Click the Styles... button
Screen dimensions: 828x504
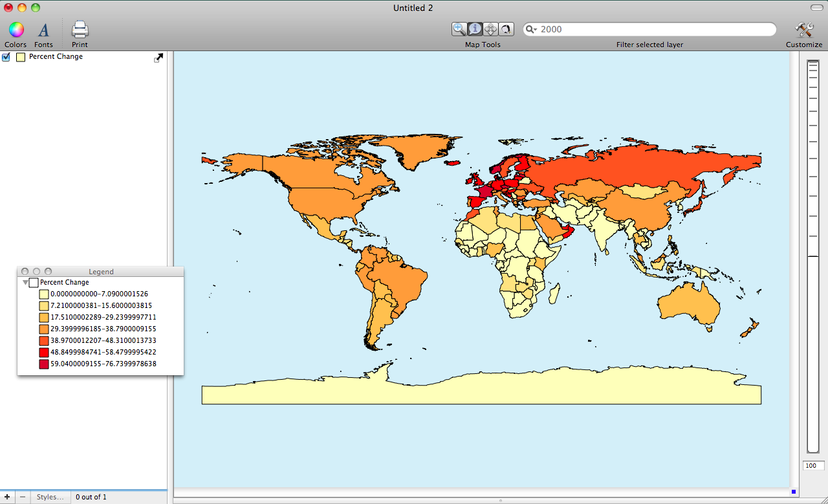tap(50, 497)
